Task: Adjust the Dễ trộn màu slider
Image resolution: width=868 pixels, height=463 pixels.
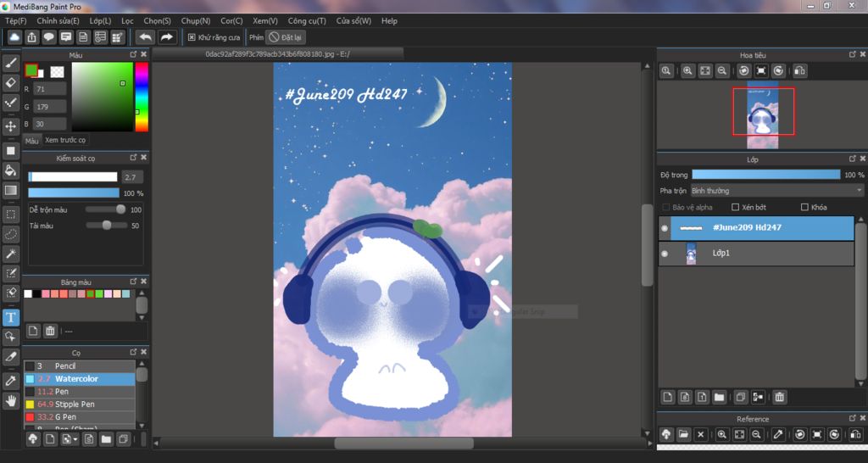Action: 106,209
